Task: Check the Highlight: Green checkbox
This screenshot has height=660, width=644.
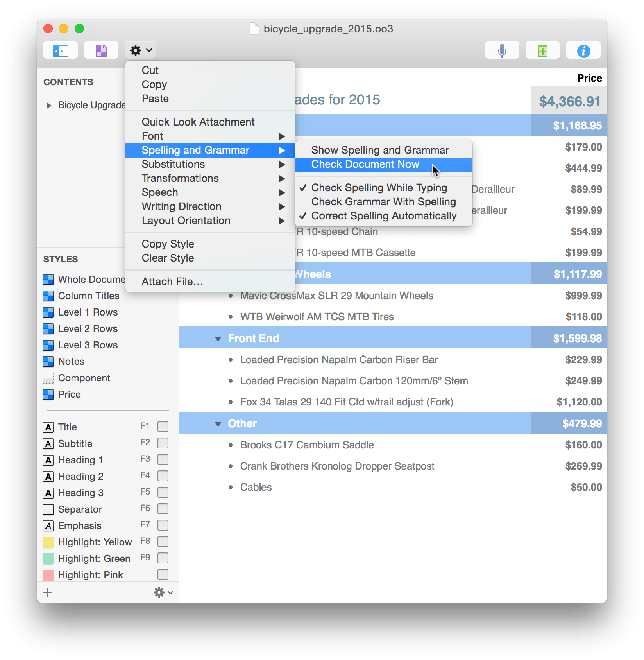Action: (x=163, y=558)
